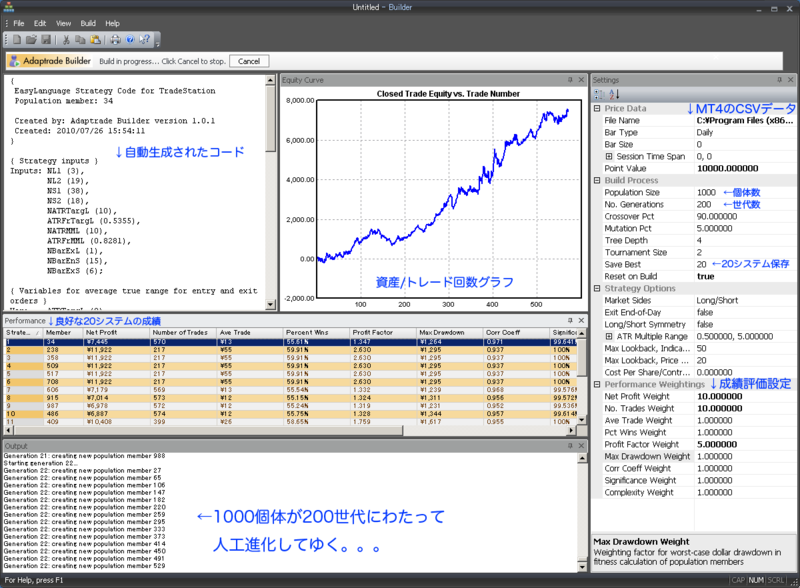Collapse the Performance Weightings group
This screenshot has height=588, width=800.
(597, 384)
